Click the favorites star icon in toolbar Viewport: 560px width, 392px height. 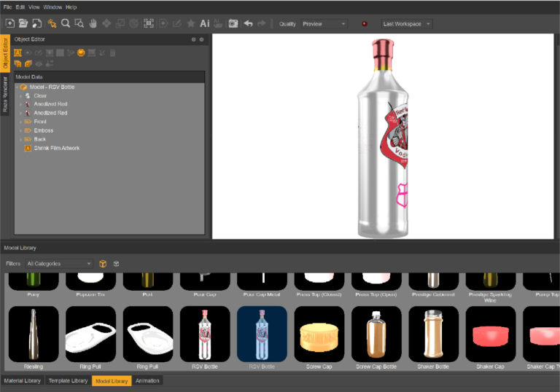point(191,23)
